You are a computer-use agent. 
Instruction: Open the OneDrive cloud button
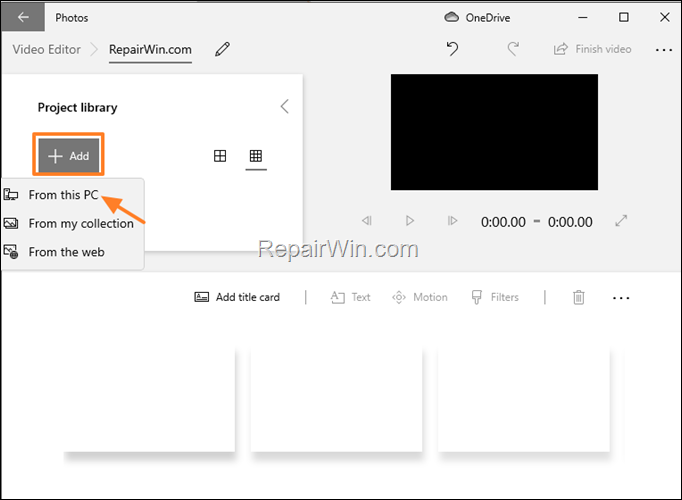pyautogui.click(x=477, y=17)
